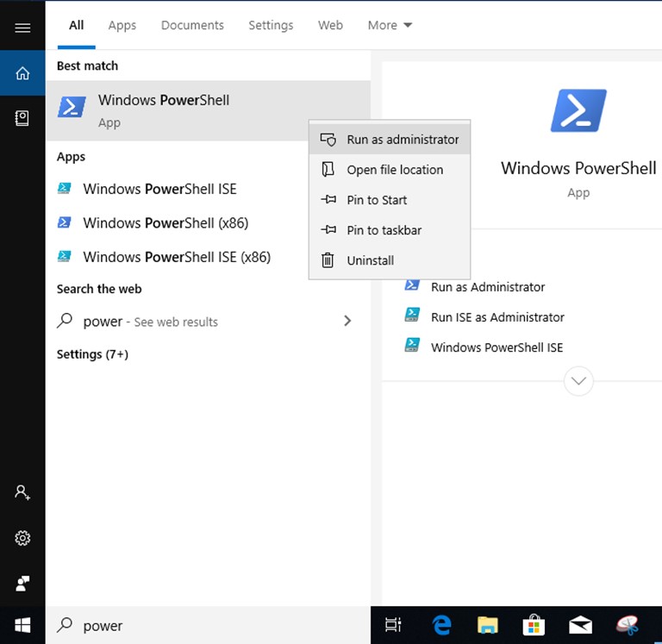
Task: Open Windows PowerShell ISE (x86) result
Action: pos(175,257)
